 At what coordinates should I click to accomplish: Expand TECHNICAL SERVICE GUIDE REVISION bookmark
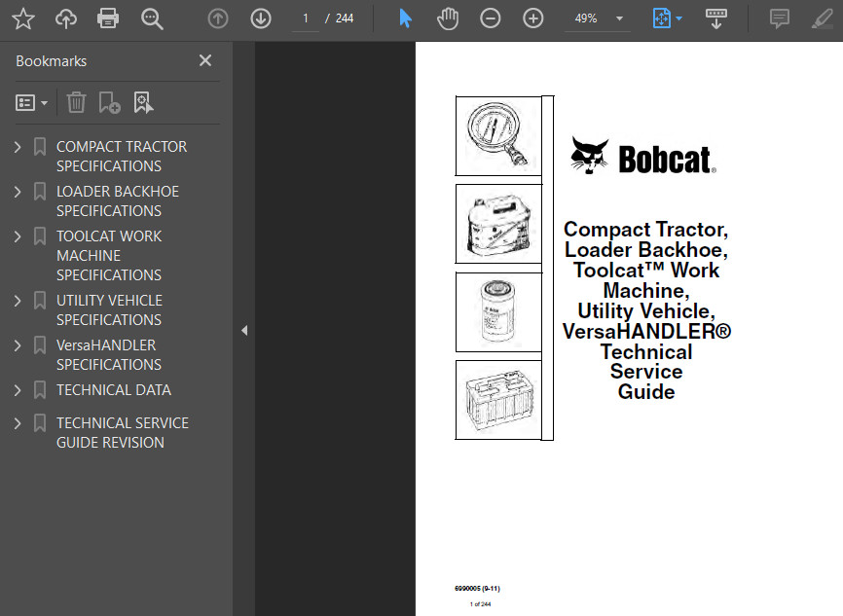[18, 423]
